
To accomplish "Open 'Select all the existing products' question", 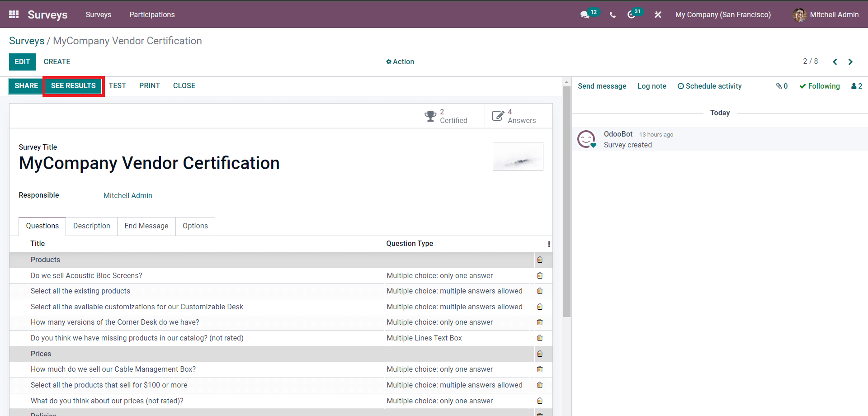I will click(80, 291).
